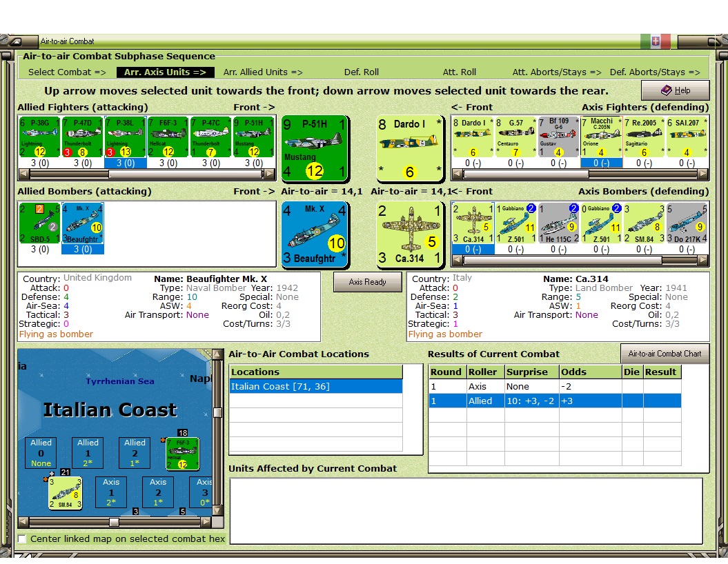
Task: Click the Allied 2 box on map
Action: click(135, 453)
